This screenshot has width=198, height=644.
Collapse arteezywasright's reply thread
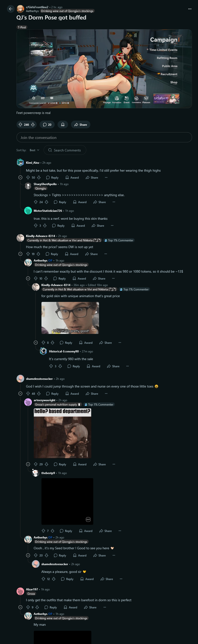pos(28,464)
